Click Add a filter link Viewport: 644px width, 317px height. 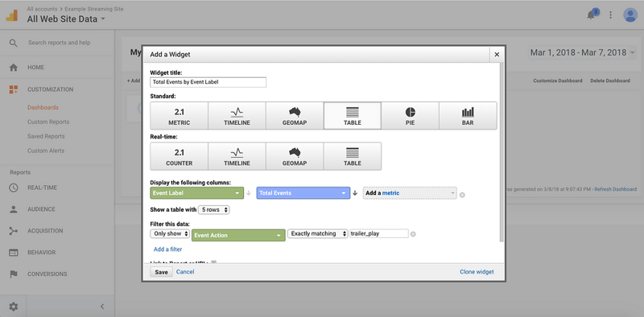pyautogui.click(x=168, y=249)
